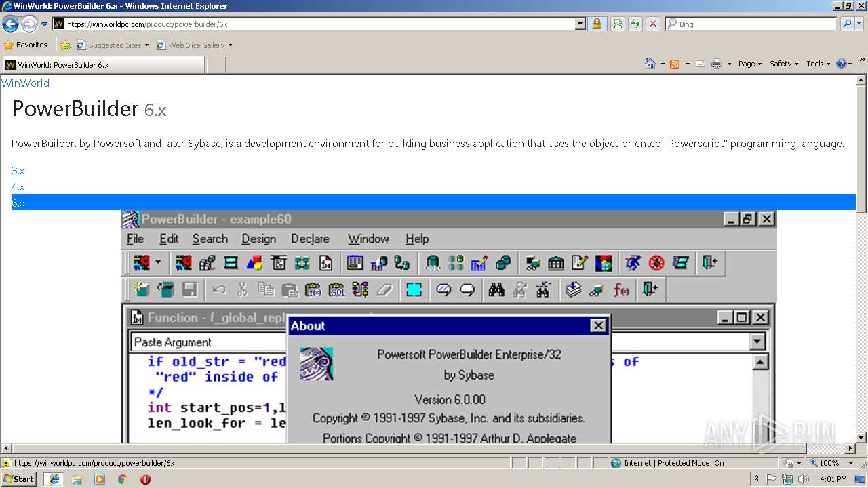Image resolution: width=868 pixels, height=488 pixels.
Task: Open PowerBuilder Edit menu in image
Action: [x=169, y=239]
